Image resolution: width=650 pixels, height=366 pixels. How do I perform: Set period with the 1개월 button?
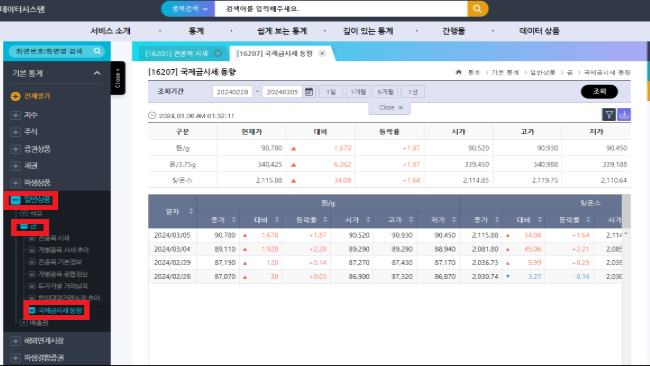point(358,92)
